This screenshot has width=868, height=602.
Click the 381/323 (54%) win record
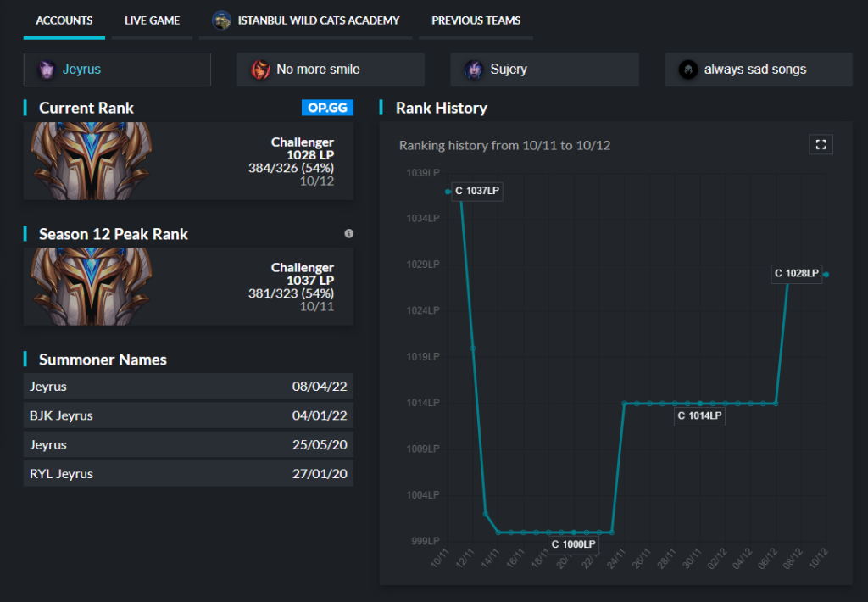coord(292,293)
